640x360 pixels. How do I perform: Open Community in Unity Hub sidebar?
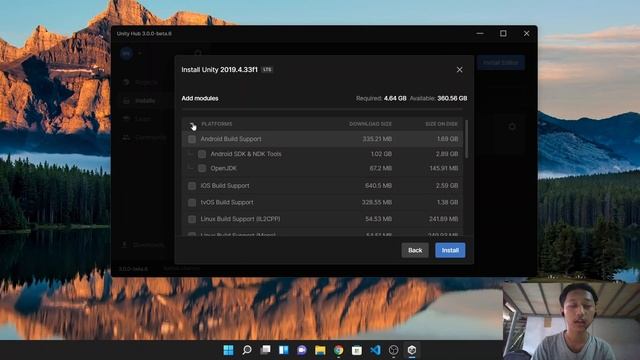pos(151,138)
